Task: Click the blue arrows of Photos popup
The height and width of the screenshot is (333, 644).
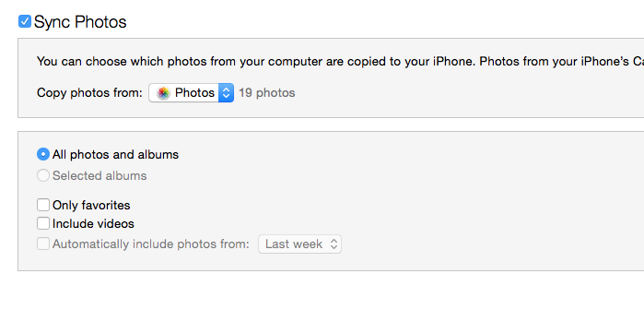Action: 226,93
